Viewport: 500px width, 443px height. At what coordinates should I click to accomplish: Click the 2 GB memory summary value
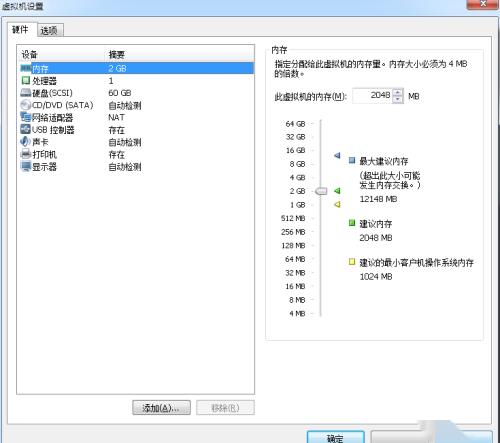click(x=117, y=69)
